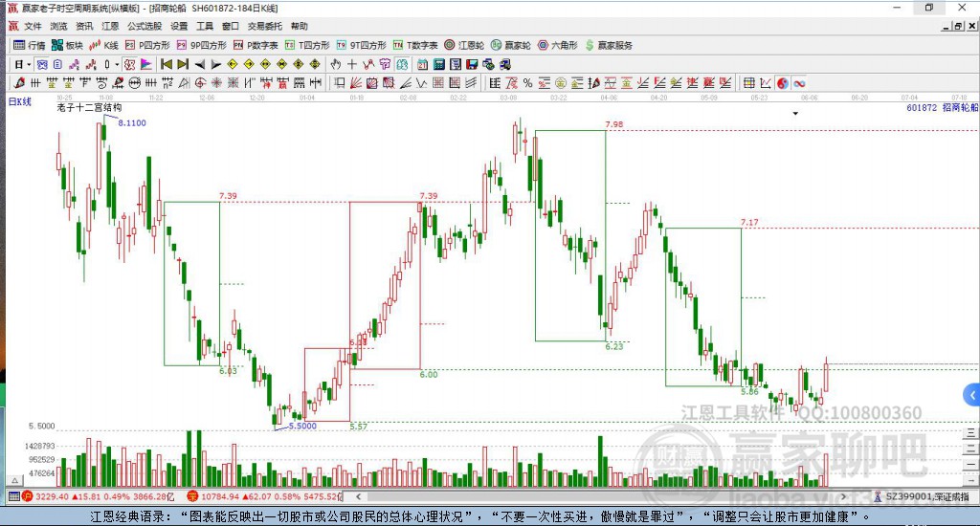Launch the 赢家轮 wheel tool
This screenshot has width=980, height=526.
(511, 45)
